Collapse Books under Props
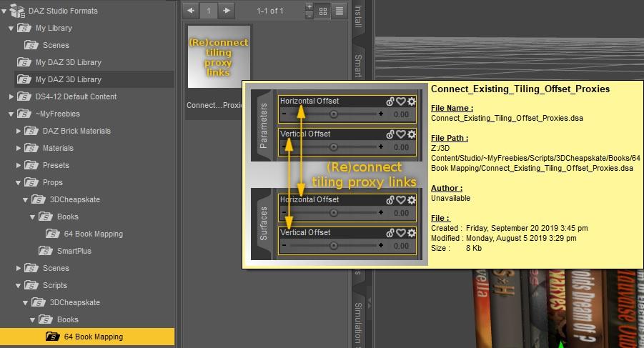The width and height of the screenshot is (644, 348). coord(32,217)
